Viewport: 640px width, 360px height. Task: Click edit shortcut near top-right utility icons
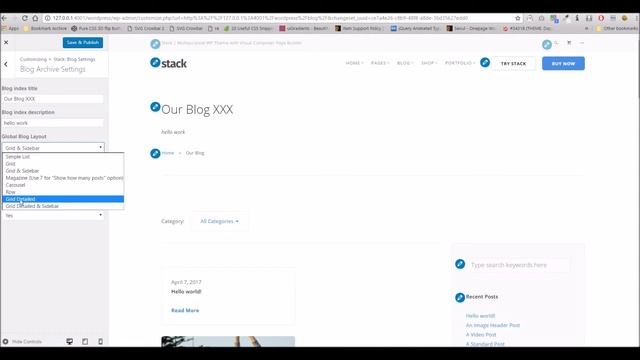[547, 44]
